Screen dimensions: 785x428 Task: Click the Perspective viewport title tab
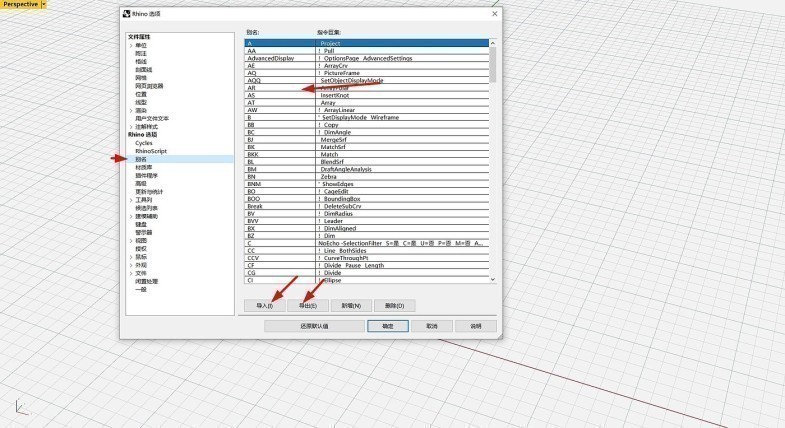(x=19, y=5)
